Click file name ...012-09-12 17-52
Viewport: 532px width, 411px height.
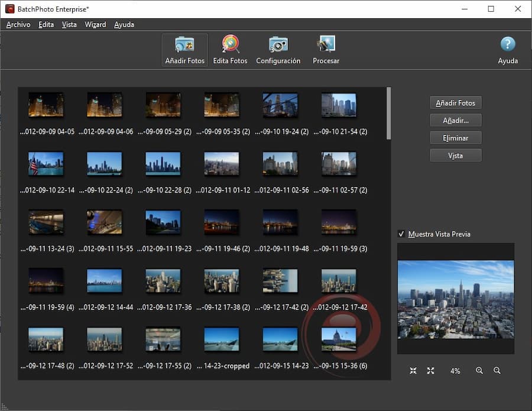click(106, 366)
